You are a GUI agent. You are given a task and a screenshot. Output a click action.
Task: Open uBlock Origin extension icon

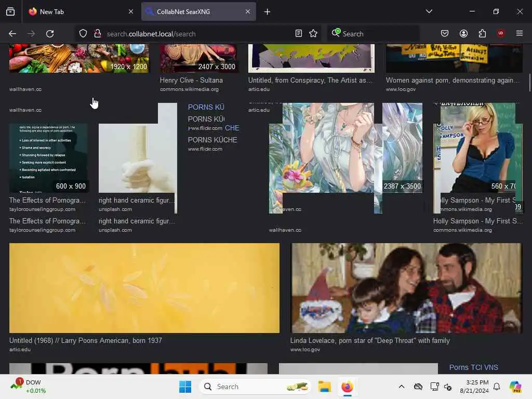point(501,33)
